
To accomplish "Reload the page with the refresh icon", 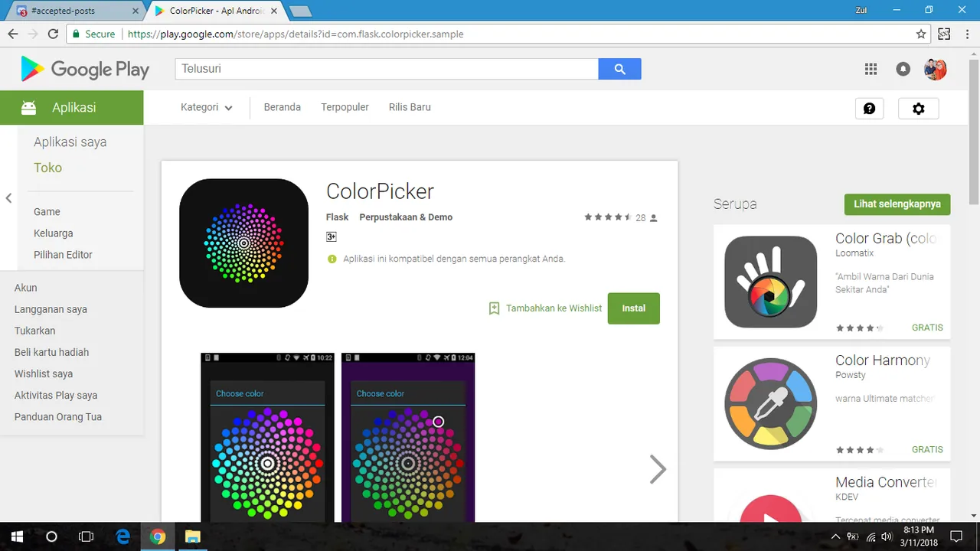I will pos(53,34).
